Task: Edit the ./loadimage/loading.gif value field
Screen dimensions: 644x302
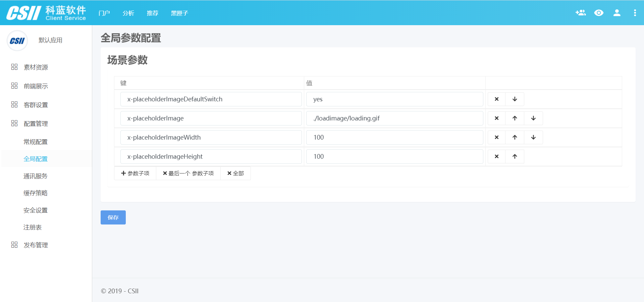Action: (395, 118)
